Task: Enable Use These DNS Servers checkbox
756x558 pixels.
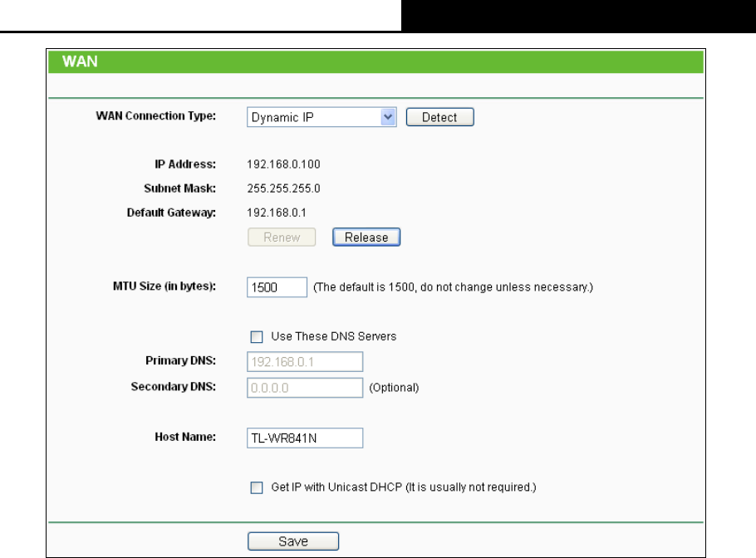Action: click(x=257, y=337)
